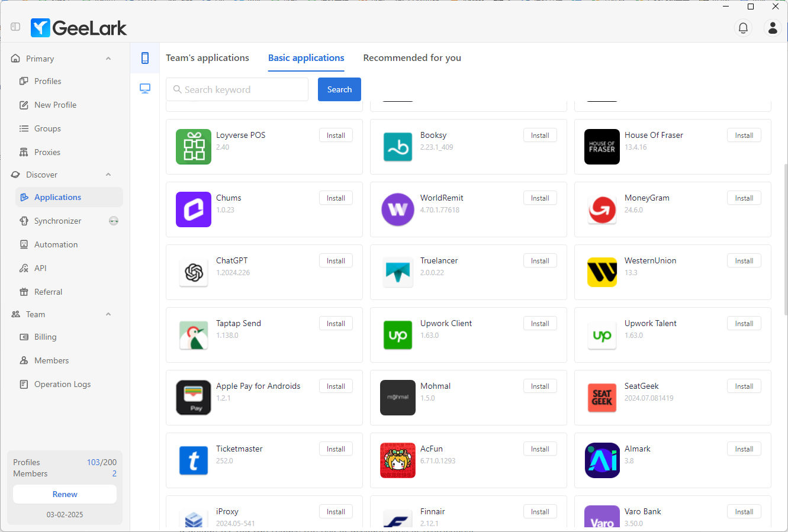This screenshot has height=532, width=788.
Task: Click the ChatGPT app icon
Action: [194, 272]
